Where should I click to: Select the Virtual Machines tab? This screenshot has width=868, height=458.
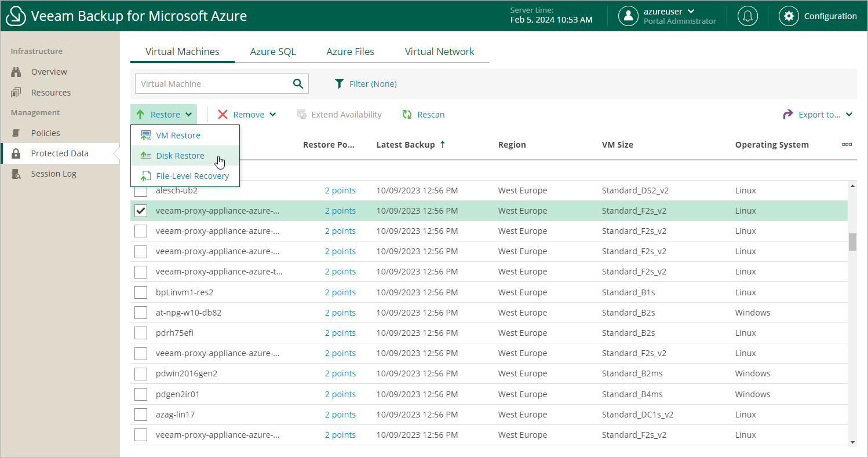click(x=182, y=52)
